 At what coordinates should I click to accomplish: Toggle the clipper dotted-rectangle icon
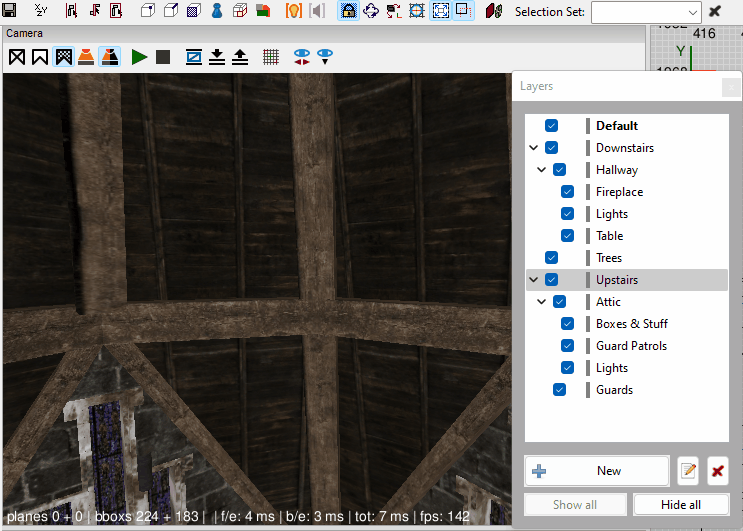click(463, 10)
